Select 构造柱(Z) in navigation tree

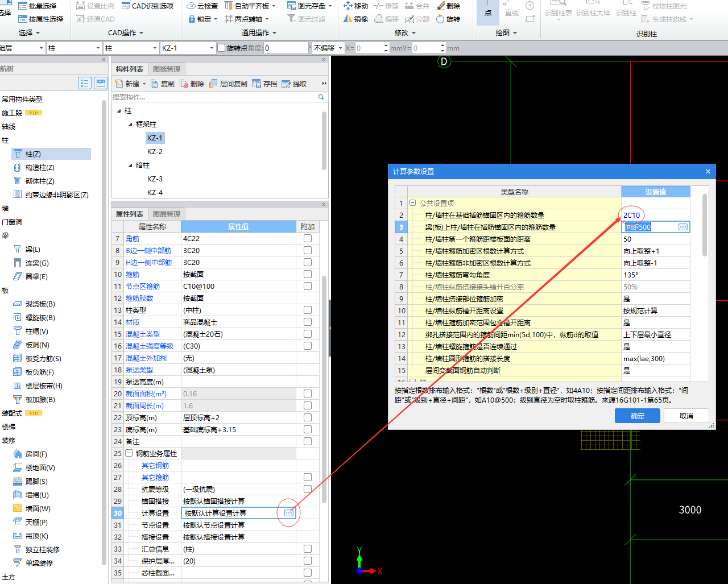34,168
